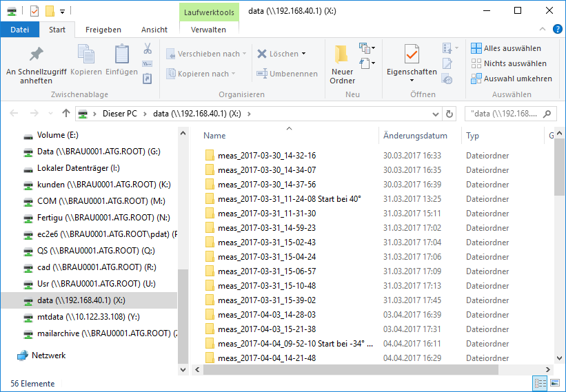
Task: Click Alles auswählen
Action: point(506,48)
